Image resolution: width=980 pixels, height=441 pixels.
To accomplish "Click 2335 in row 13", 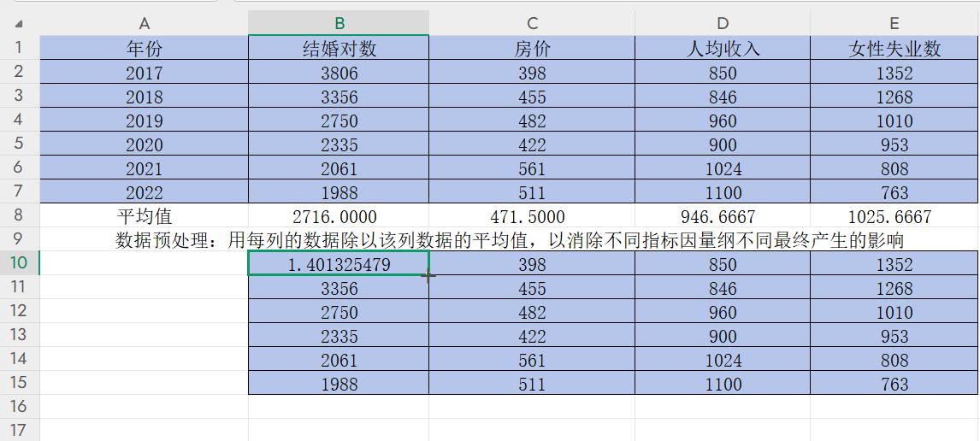I will click(x=339, y=335).
